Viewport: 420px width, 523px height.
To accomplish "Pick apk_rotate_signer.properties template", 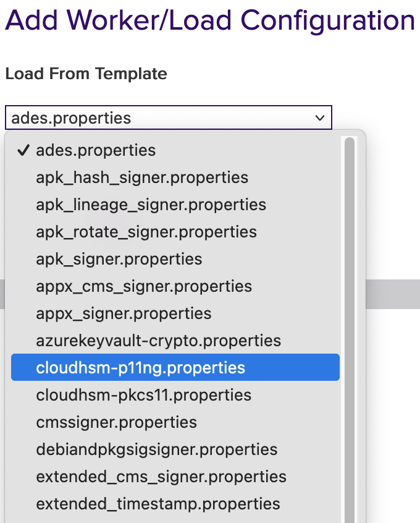I will 146,232.
